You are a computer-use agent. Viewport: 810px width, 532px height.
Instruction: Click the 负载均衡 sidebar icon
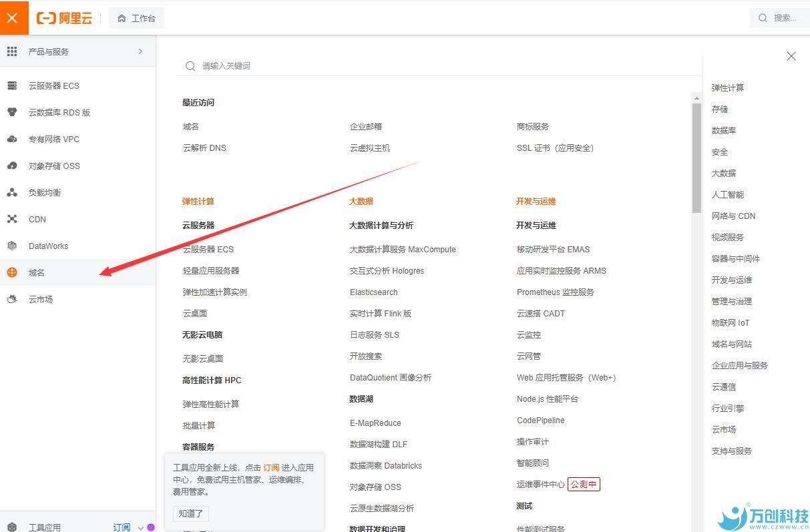(12, 192)
